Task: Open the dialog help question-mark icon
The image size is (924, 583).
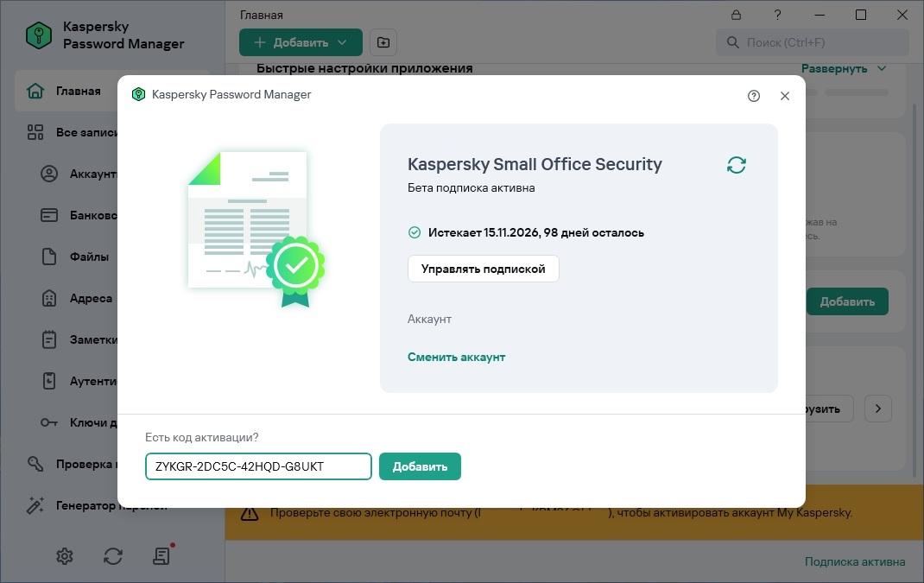Action: 754,96
